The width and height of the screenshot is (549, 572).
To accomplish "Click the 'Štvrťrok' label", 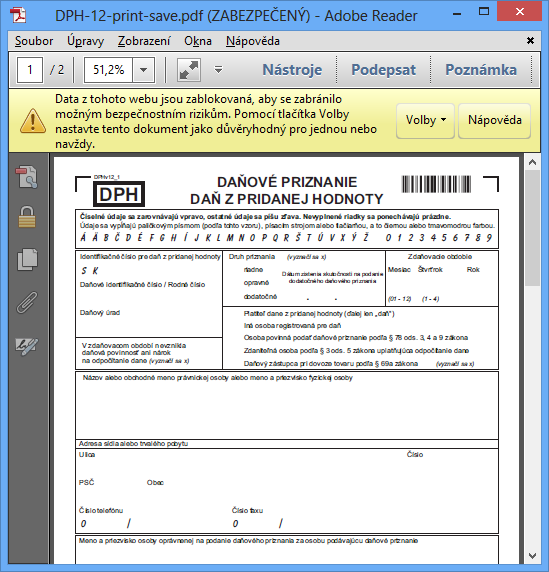I will [430, 270].
